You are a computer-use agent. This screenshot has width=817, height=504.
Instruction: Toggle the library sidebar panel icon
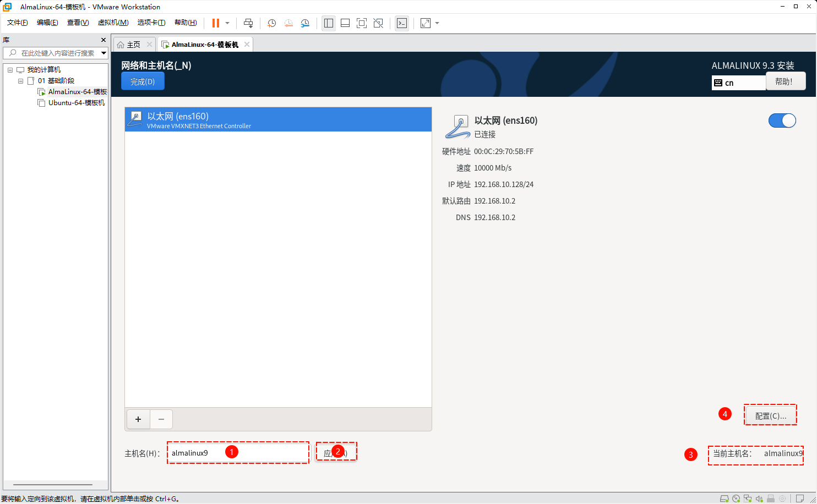click(329, 23)
